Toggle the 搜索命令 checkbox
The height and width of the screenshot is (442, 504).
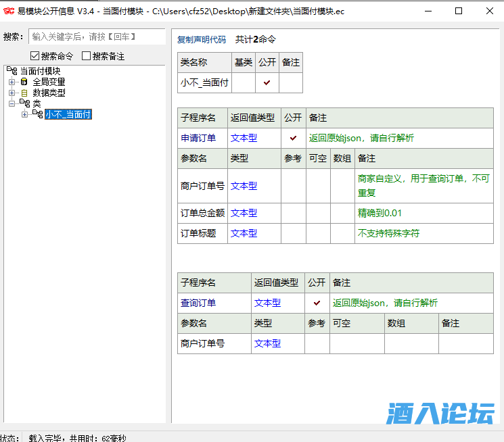click(x=35, y=56)
